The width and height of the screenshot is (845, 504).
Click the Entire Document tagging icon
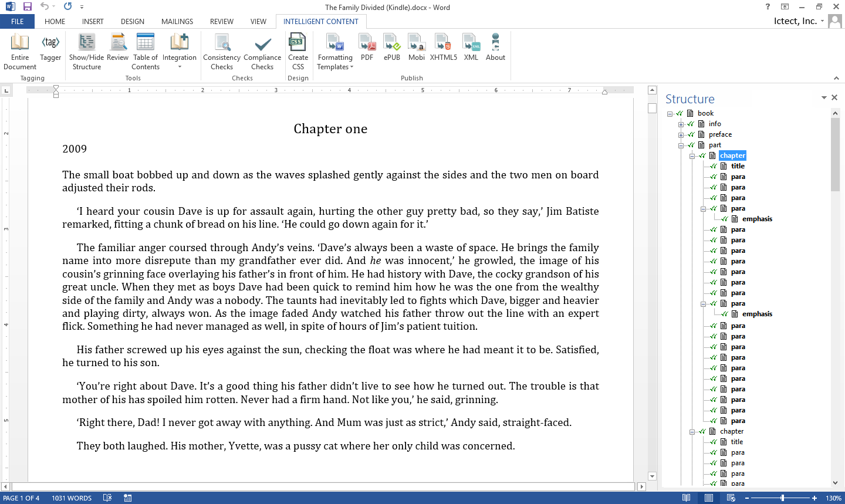(20, 52)
